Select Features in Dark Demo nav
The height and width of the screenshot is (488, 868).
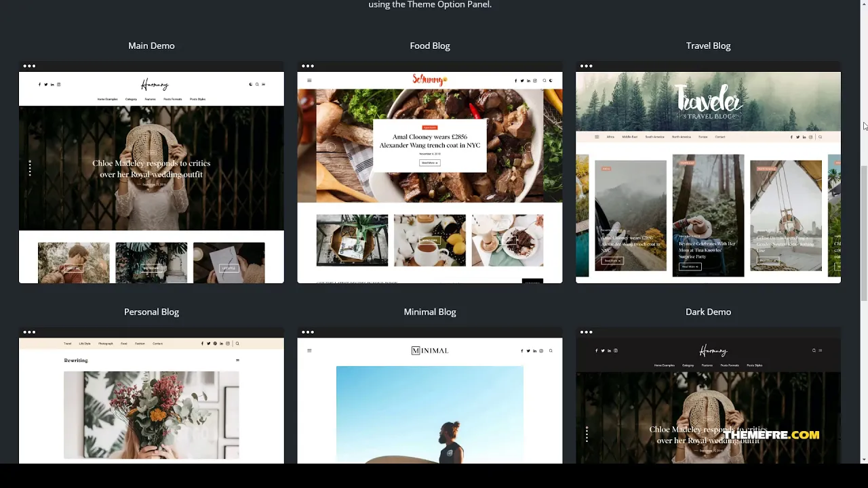(x=707, y=365)
